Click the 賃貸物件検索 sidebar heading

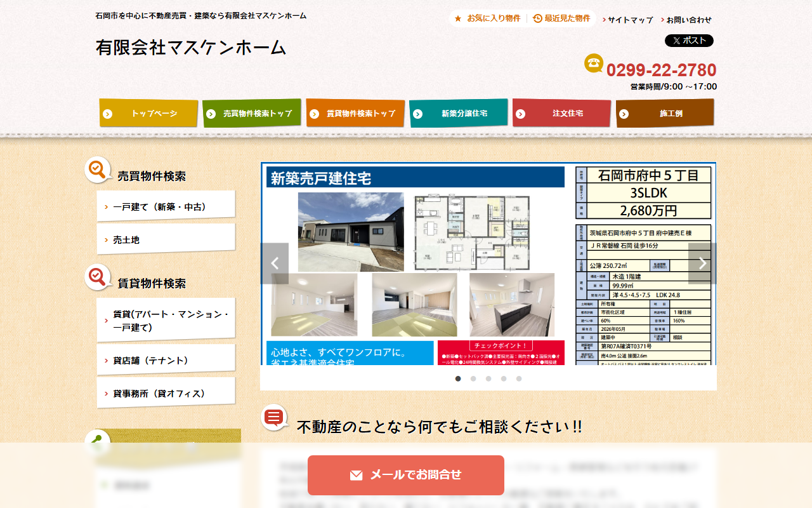pos(152,284)
